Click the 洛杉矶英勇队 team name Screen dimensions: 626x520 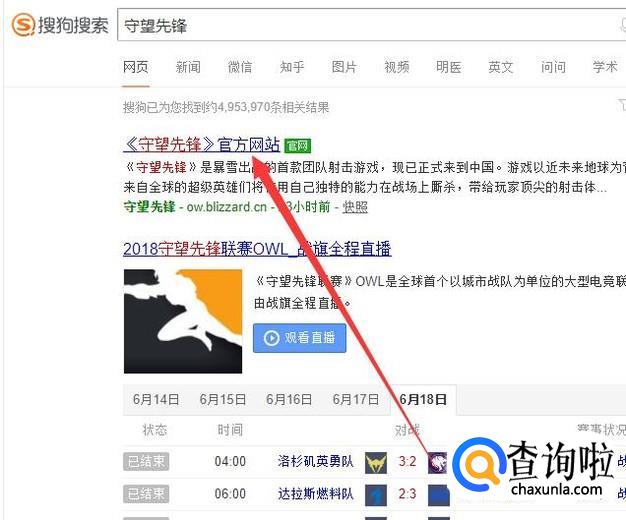click(x=316, y=462)
